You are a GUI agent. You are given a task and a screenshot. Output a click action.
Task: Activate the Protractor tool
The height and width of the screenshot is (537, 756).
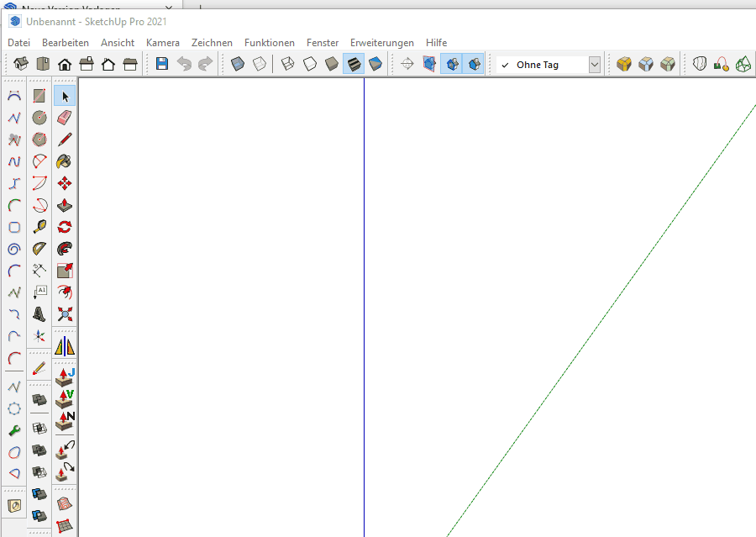pyautogui.click(x=39, y=249)
